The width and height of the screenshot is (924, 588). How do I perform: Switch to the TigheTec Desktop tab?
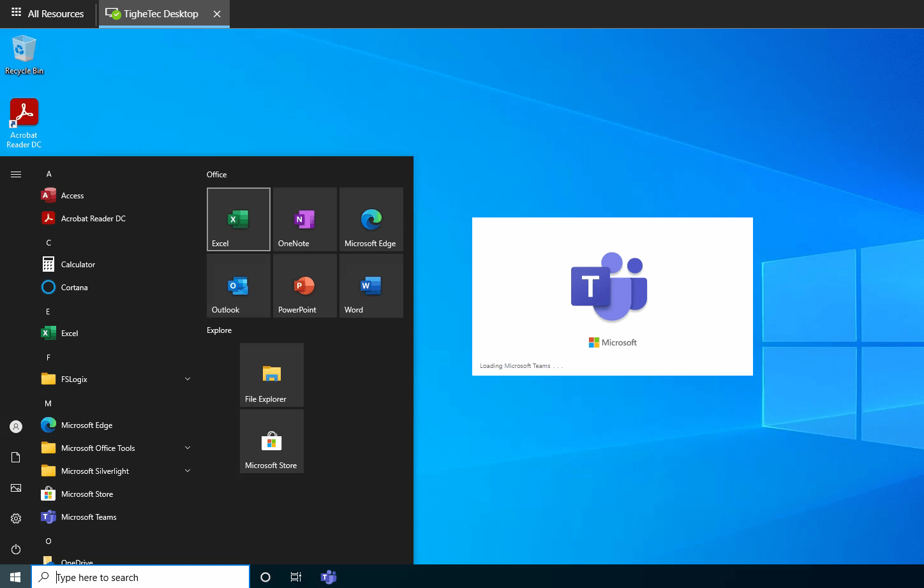tap(164, 14)
